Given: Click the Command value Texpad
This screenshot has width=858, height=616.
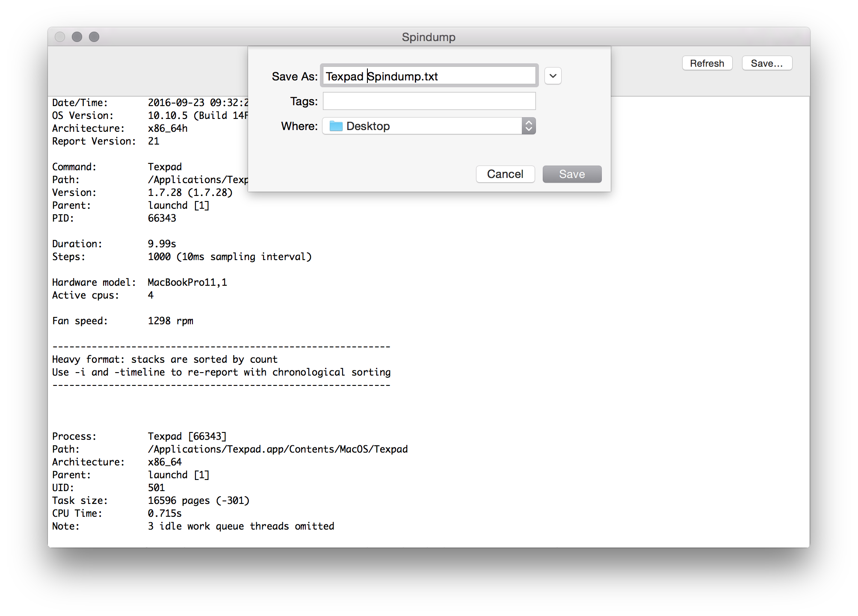Looking at the screenshot, I should tap(165, 167).
